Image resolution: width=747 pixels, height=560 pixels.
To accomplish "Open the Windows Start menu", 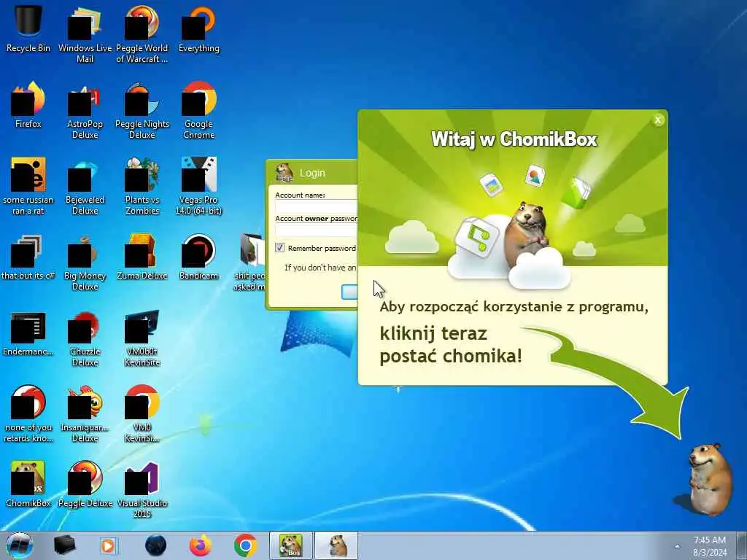I will 20,545.
